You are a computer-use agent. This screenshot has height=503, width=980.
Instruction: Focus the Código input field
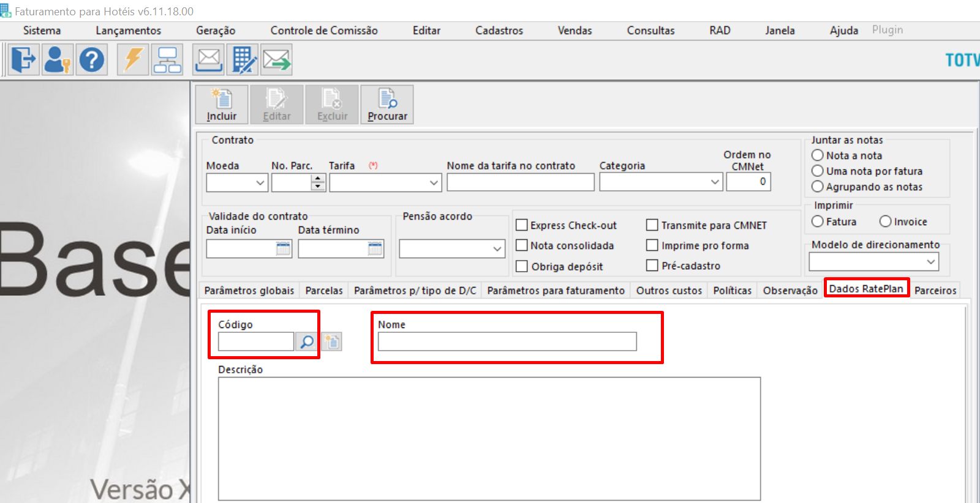tap(256, 341)
